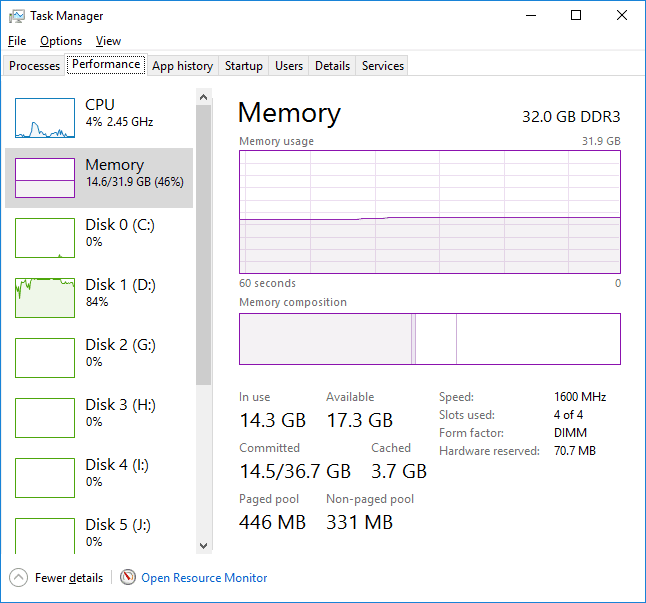Click the sidebar scroll up arrow
This screenshot has width=646, height=603.
point(203,97)
